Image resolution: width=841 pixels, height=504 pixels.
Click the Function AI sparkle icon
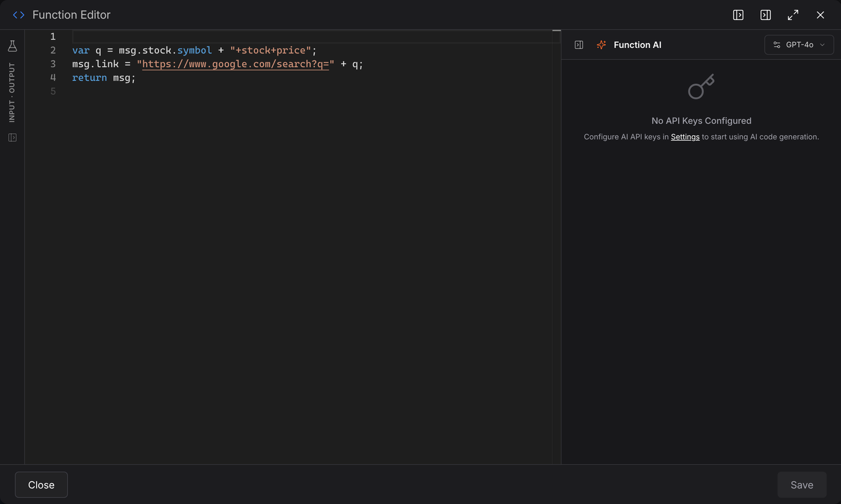(601, 45)
